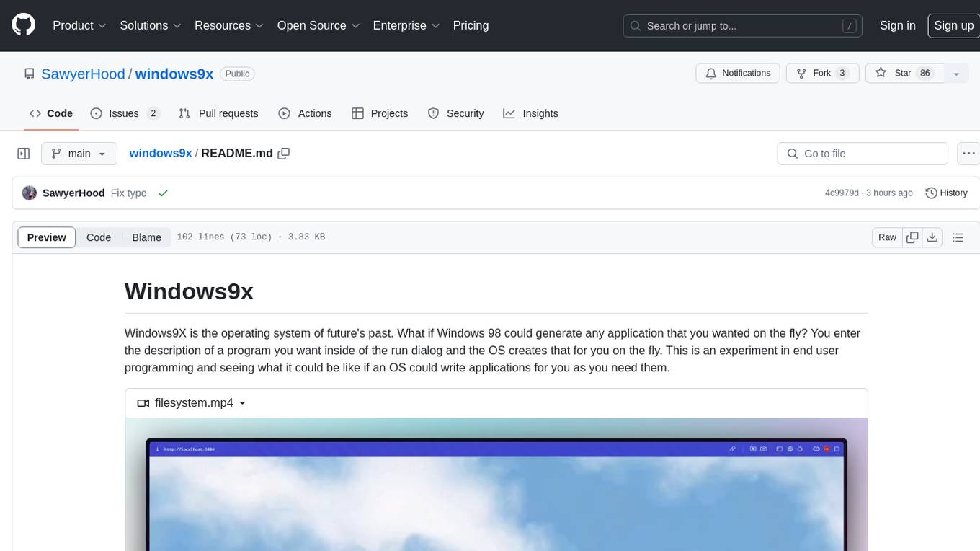980x551 pixels.
Task: View the file History
Action: 946,193
